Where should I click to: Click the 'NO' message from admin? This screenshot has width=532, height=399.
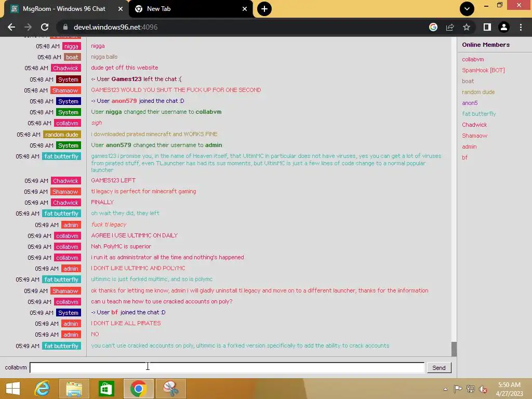[x=95, y=334]
